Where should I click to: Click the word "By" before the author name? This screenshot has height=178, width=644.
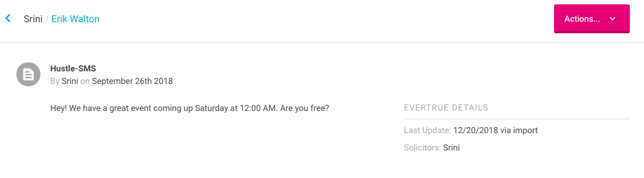pos(55,81)
